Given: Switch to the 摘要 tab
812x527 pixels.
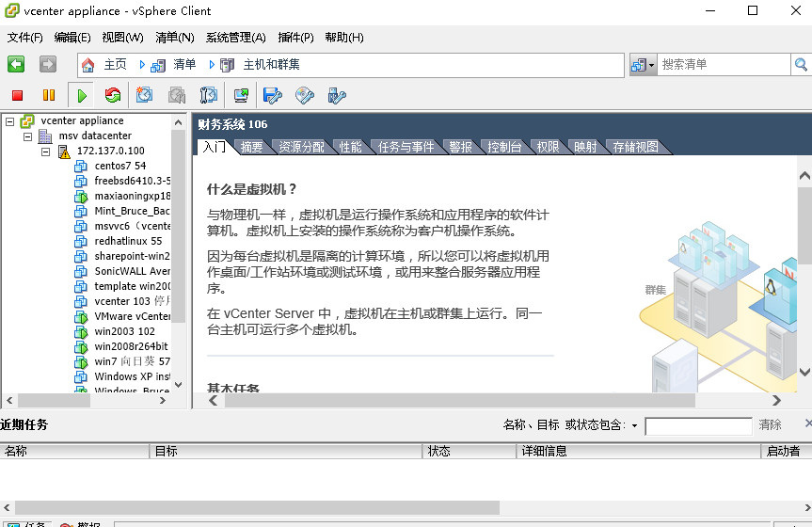Looking at the screenshot, I should (251, 147).
